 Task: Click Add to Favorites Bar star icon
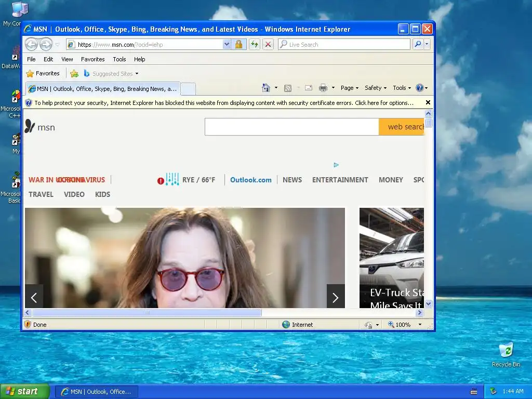(74, 73)
